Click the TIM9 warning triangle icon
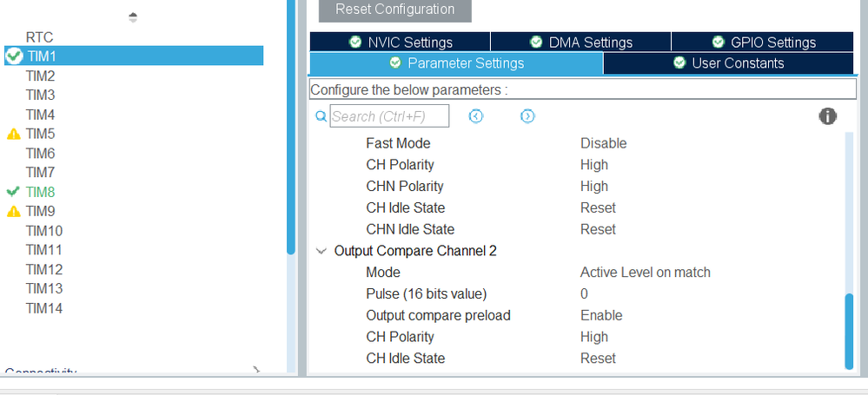 coord(14,211)
